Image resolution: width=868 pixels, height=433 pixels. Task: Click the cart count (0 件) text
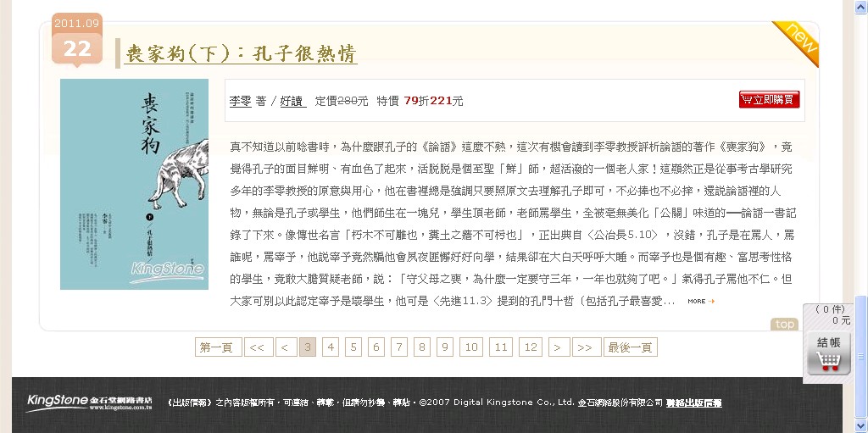point(831,309)
